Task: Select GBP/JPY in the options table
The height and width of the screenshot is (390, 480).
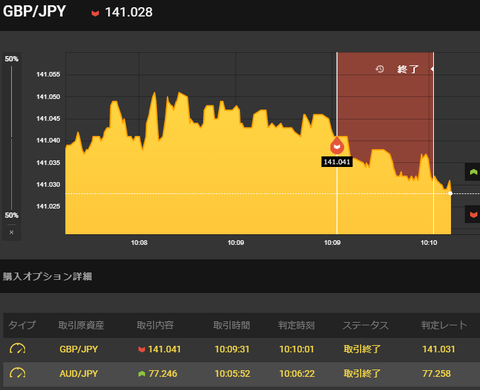Action: tap(79, 349)
